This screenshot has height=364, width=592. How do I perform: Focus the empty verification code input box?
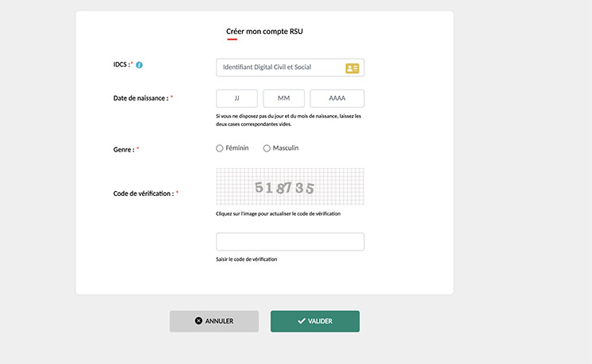pyautogui.click(x=290, y=241)
